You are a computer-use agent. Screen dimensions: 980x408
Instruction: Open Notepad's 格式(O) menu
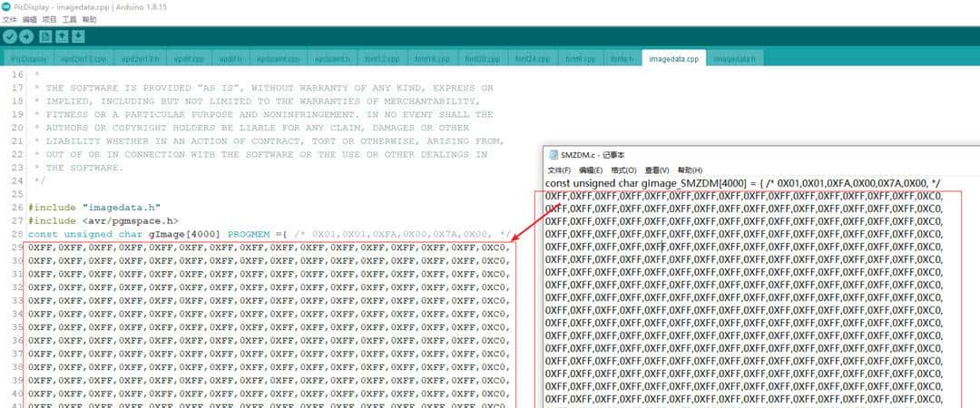(x=622, y=170)
